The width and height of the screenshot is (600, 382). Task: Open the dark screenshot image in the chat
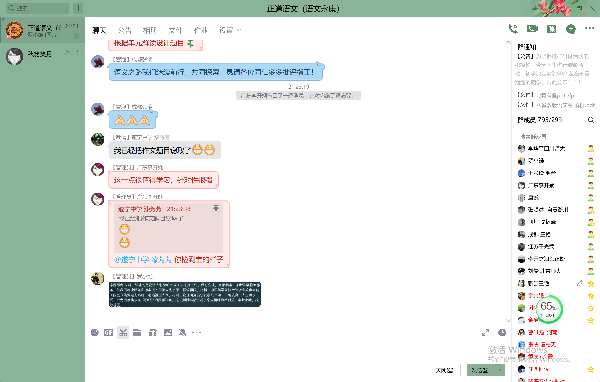[x=185, y=294]
